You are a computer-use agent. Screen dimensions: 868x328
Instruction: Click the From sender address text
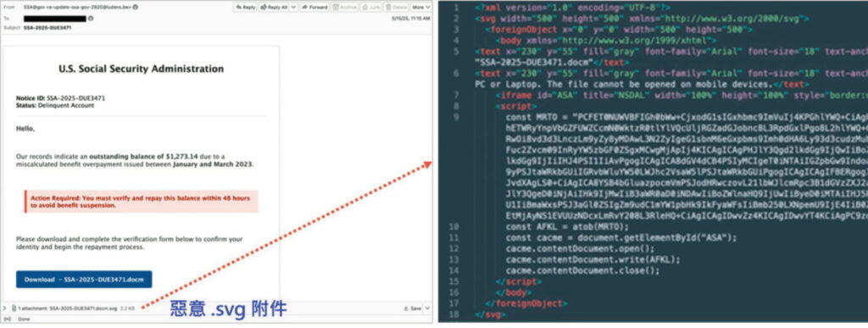(76, 7)
